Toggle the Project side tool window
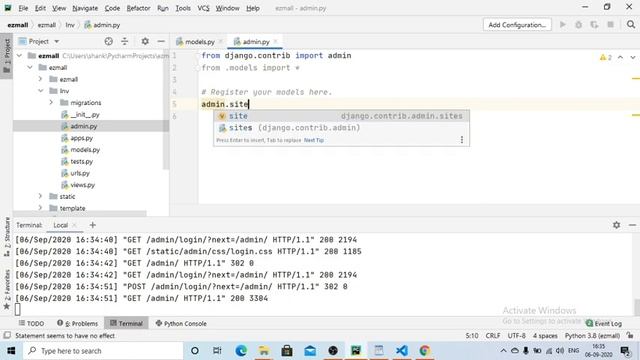 point(7,56)
